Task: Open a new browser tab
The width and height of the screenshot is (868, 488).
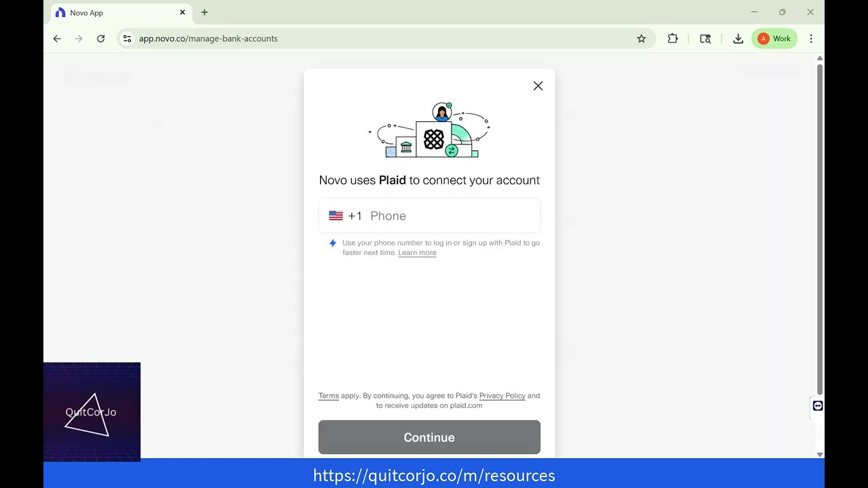Action: (204, 12)
